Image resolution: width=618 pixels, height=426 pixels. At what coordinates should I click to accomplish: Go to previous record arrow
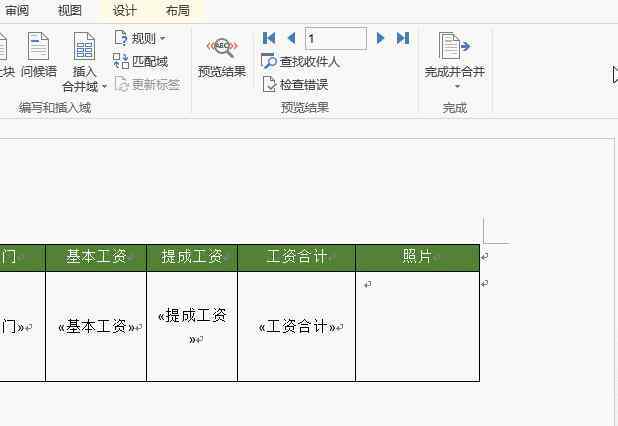coord(292,38)
